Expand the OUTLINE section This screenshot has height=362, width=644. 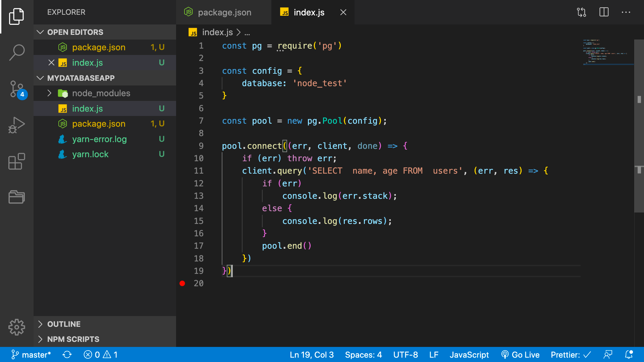pos(64,324)
